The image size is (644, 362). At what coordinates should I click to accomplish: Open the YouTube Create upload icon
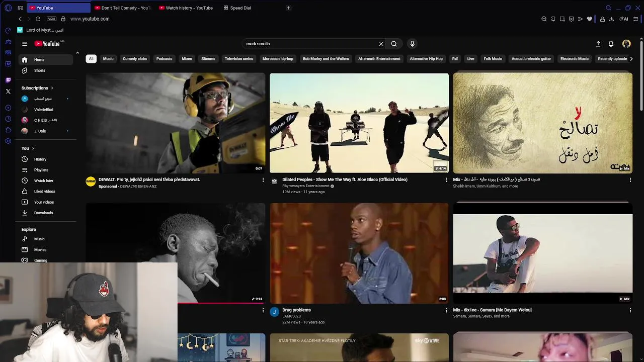coord(598,44)
